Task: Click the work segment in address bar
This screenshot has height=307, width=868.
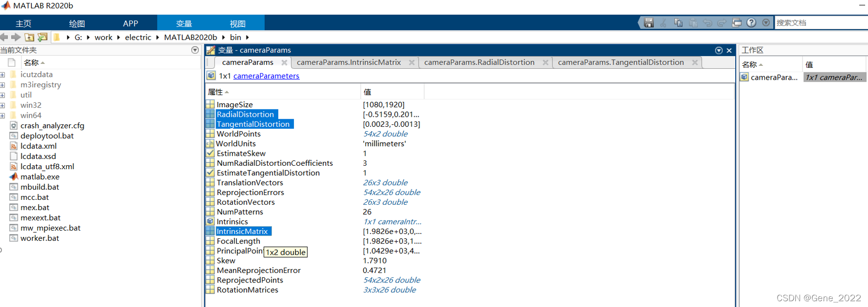Action: coord(103,37)
